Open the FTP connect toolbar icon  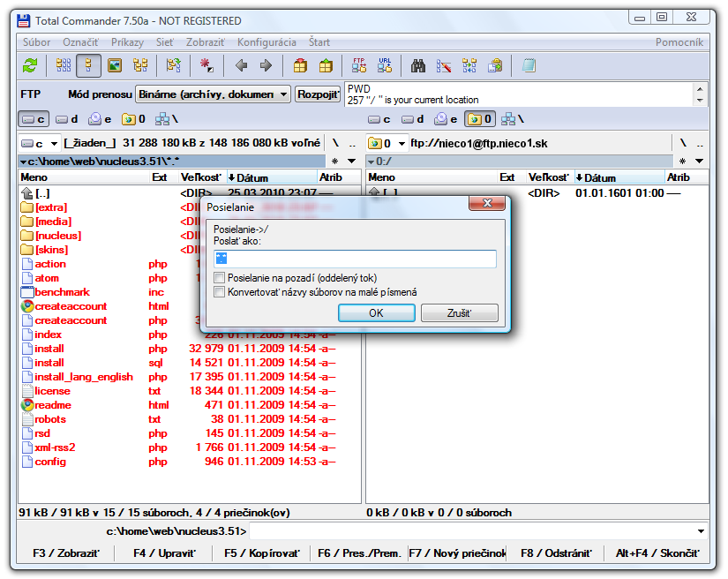point(359,65)
